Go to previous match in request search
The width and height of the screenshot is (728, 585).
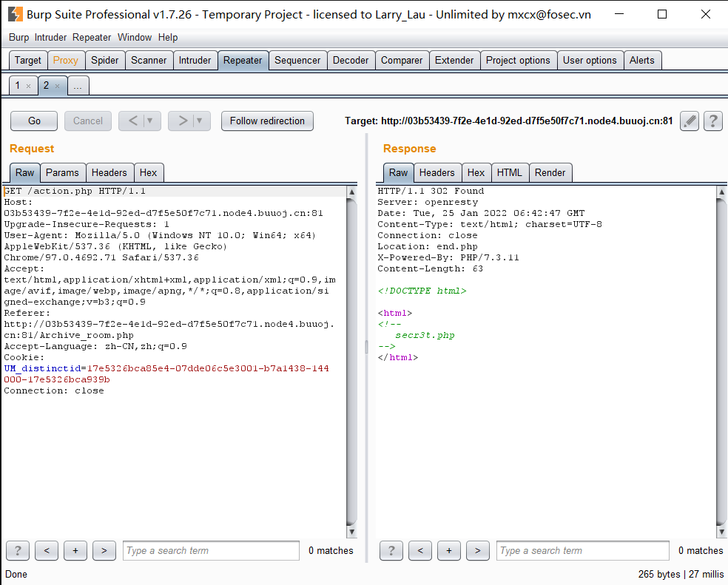pos(47,550)
